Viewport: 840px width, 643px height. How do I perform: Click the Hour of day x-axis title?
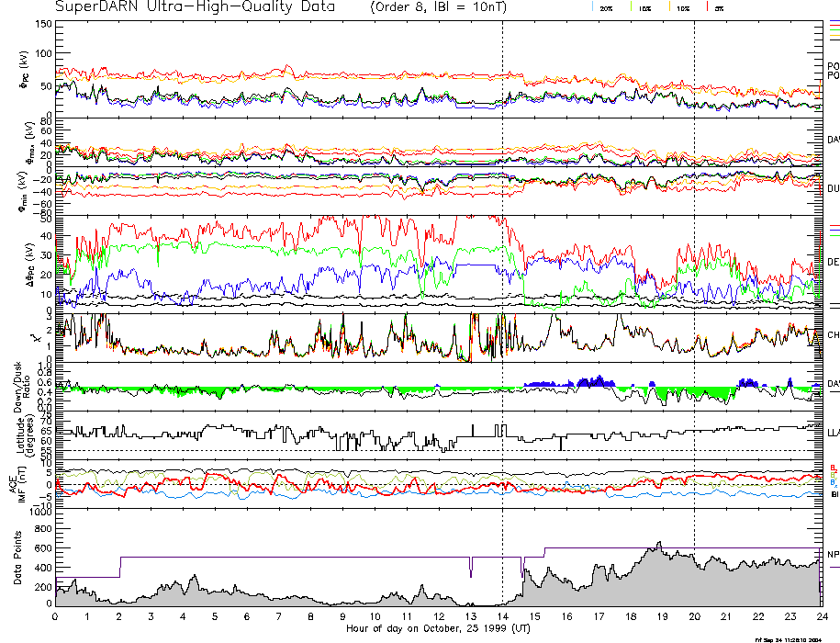(x=437, y=627)
